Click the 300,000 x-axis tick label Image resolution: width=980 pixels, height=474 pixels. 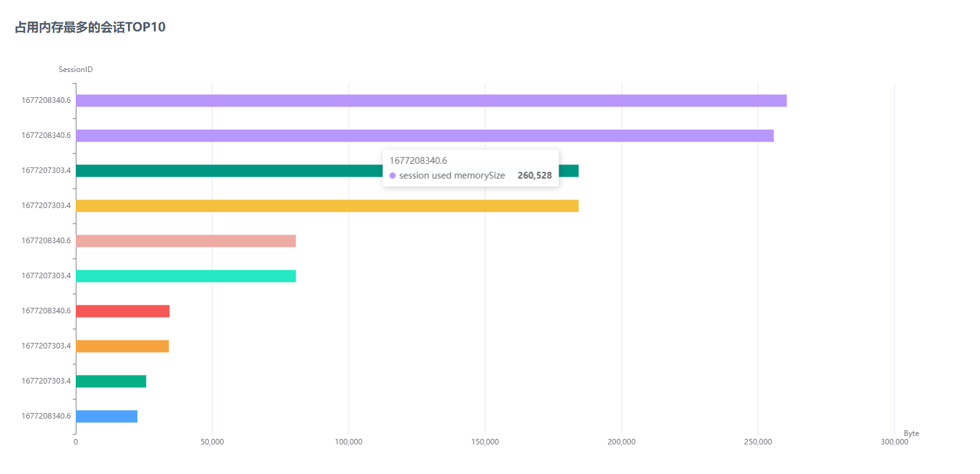pos(894,442)
